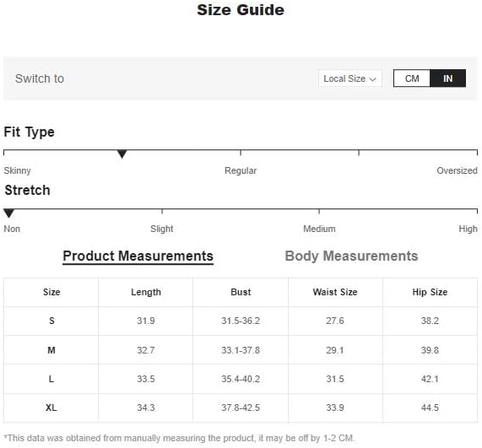
Task: Click the Stretch indicator triangle at Non
Action: (x=8, y=213)
